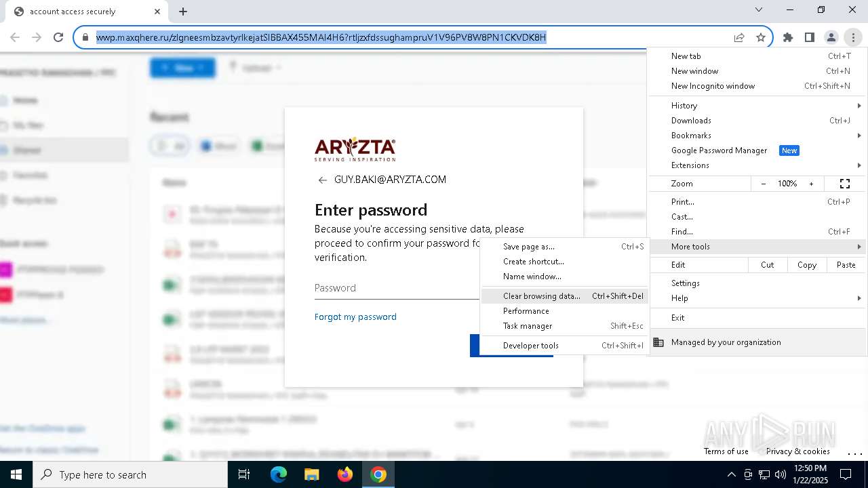The height and width of the screenshot is (488, 868).
Task: Expand the History submenu
Action: 757,106
